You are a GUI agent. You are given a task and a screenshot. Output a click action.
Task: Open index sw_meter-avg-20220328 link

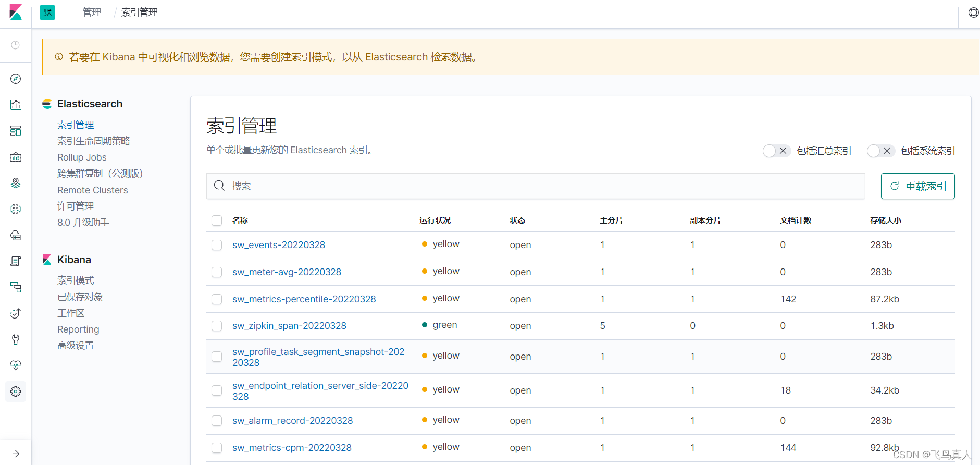pos(287,272)
